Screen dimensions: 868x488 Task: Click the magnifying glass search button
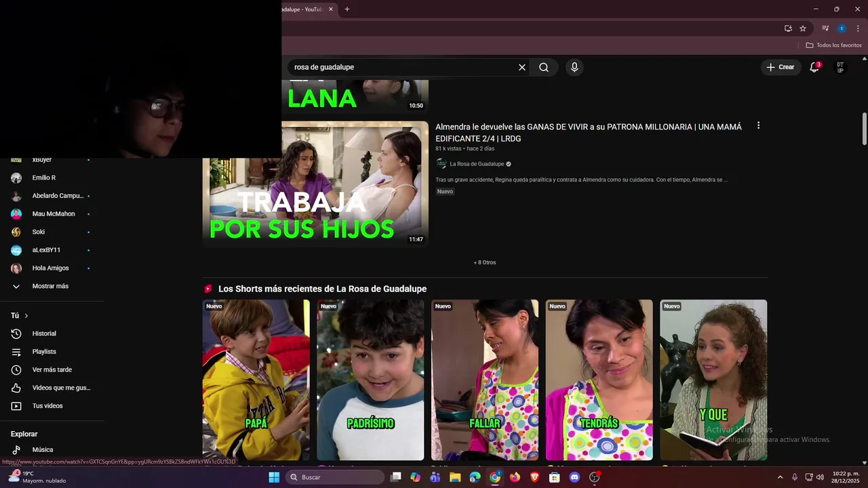click(544, 67)
